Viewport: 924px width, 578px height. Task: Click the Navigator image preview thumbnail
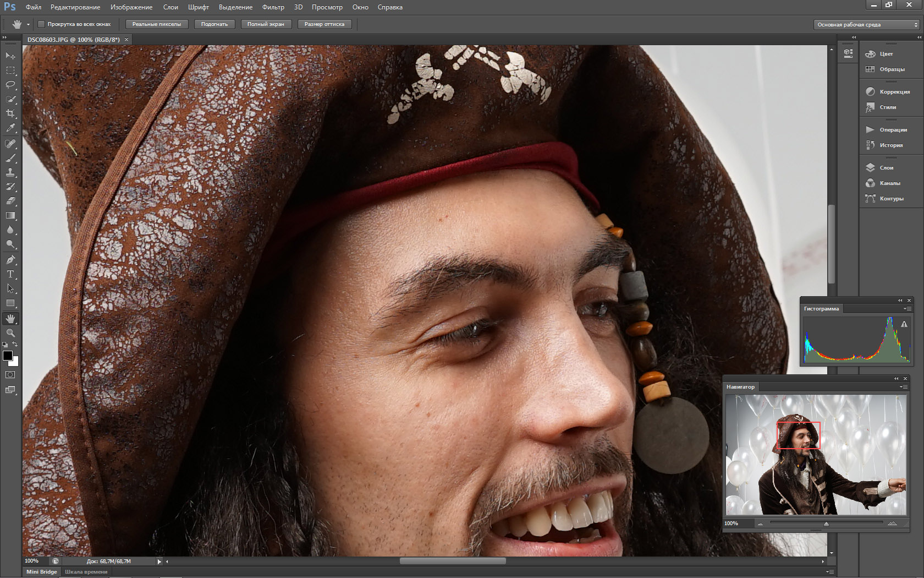pos(816,455)
